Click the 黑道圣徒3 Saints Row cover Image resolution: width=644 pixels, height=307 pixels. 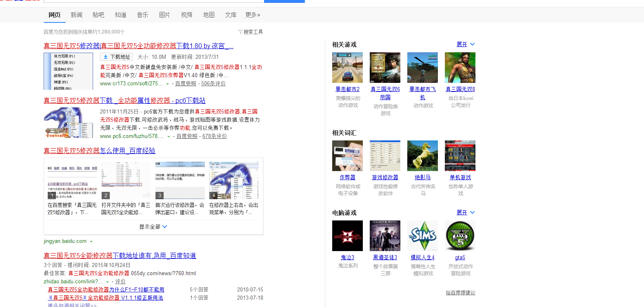pyautogui.click(x=385, y=236)
